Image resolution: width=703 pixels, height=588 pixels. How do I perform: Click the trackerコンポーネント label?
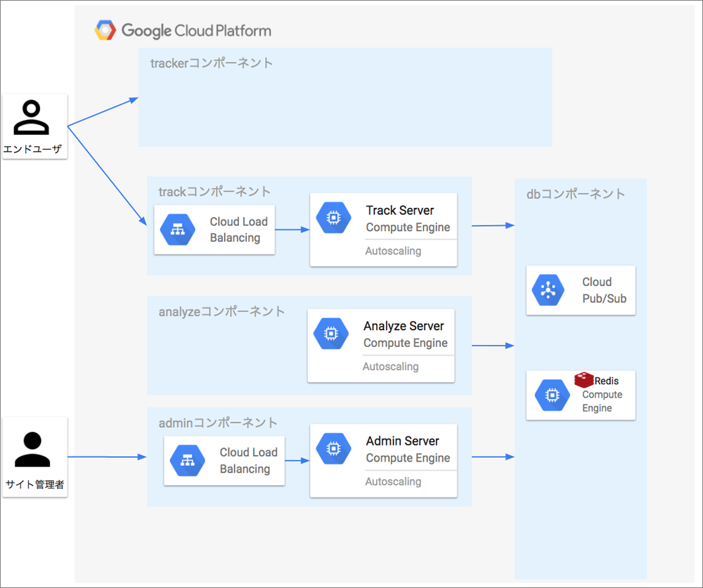coord(211,63)
